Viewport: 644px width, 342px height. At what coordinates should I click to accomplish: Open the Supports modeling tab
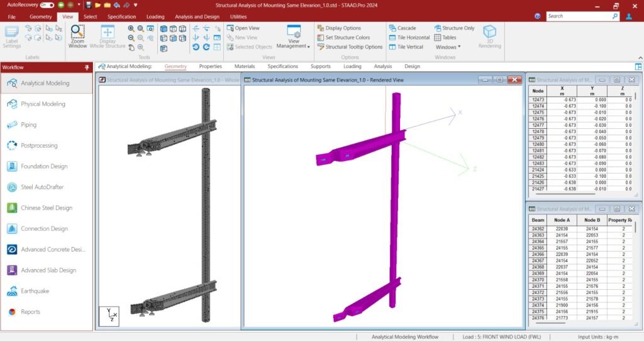pos(320,66)
